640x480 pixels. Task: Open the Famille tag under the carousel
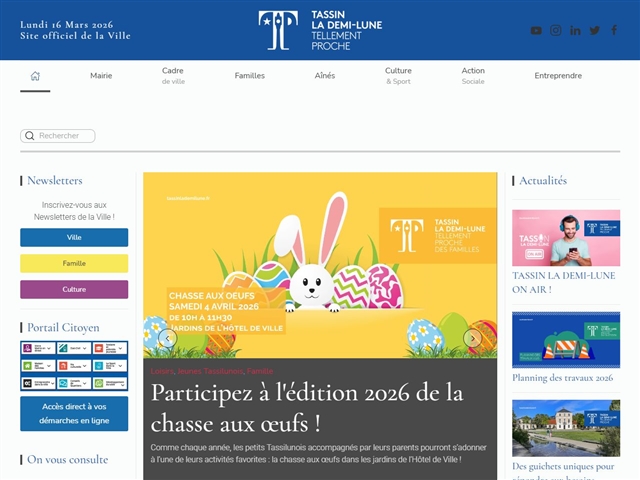(260, 371)
